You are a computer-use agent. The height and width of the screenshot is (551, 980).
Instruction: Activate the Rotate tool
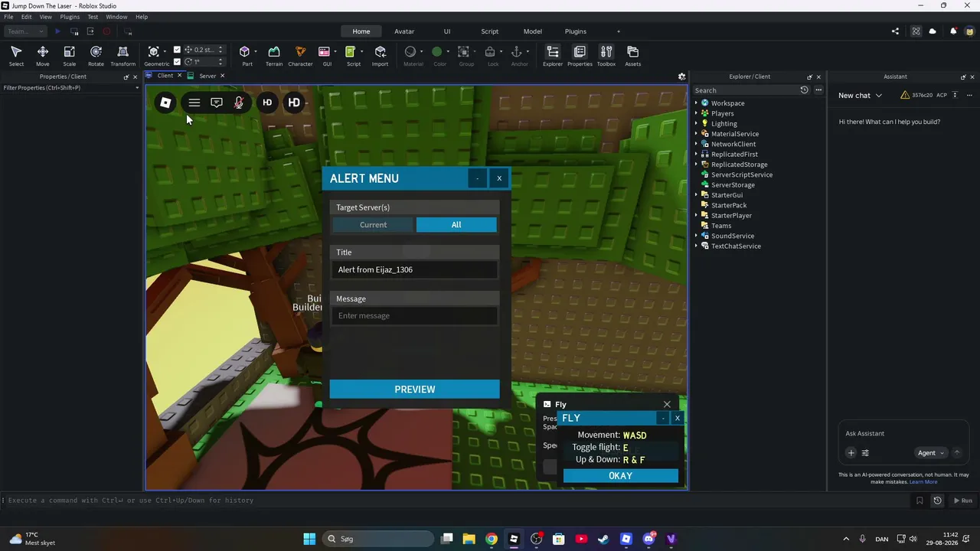[x=96, y=56]
